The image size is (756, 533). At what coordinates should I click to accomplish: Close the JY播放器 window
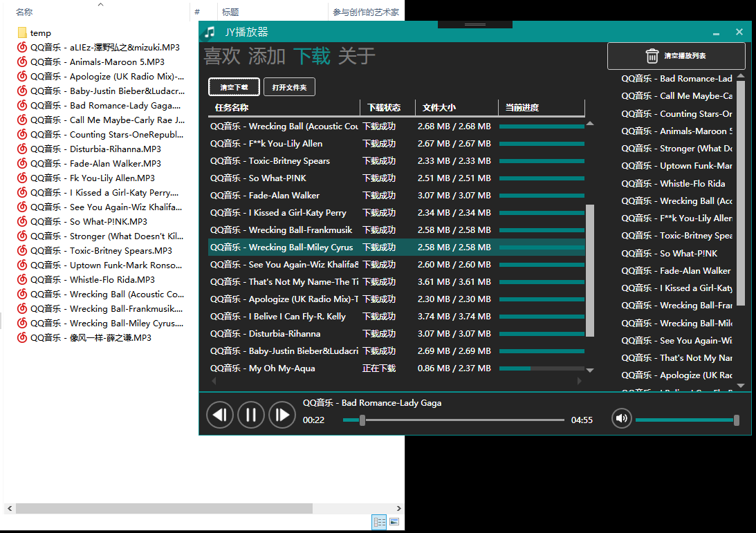(x=739, y=32)
